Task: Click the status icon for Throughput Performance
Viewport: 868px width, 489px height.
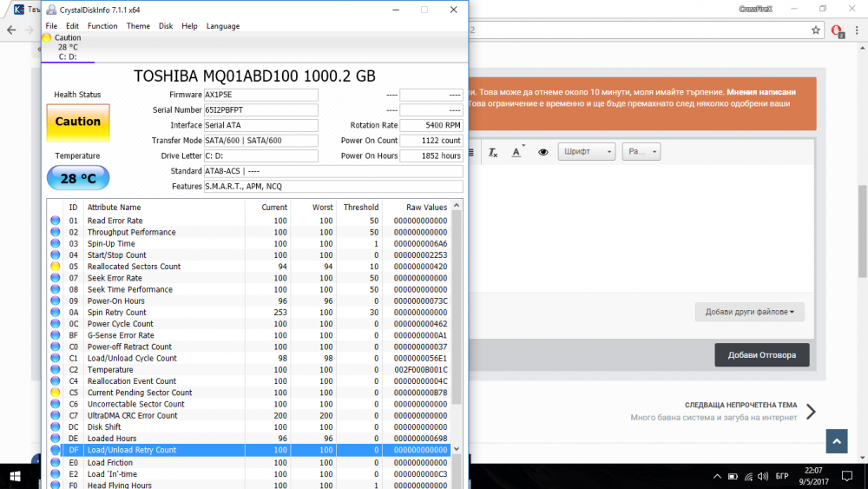Action: [56, 232]
